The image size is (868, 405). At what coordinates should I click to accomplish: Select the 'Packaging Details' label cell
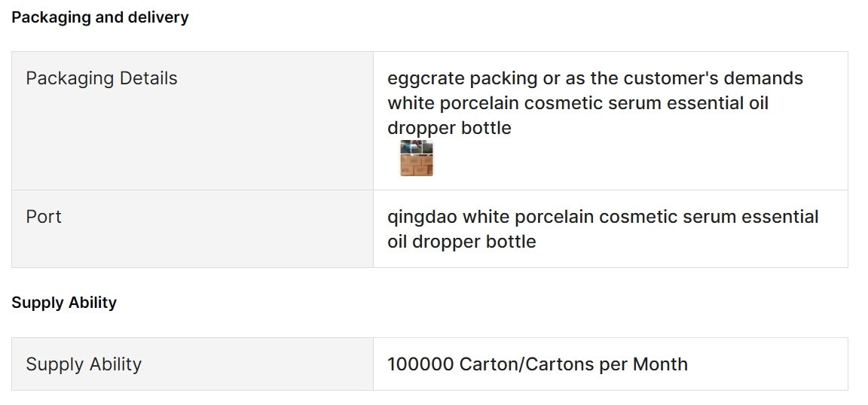tap(193, 120)
